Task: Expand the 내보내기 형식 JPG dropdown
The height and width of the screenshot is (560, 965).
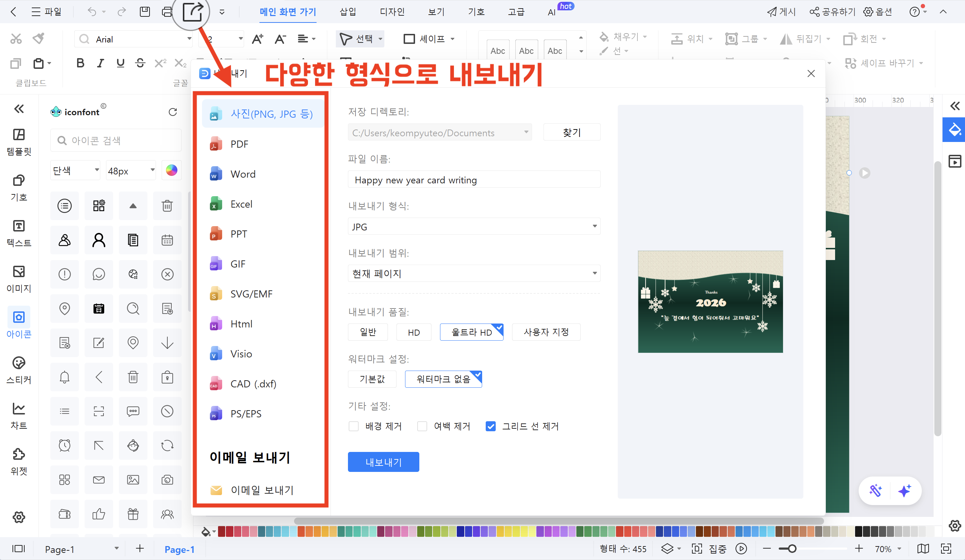Action: (474, 226)
